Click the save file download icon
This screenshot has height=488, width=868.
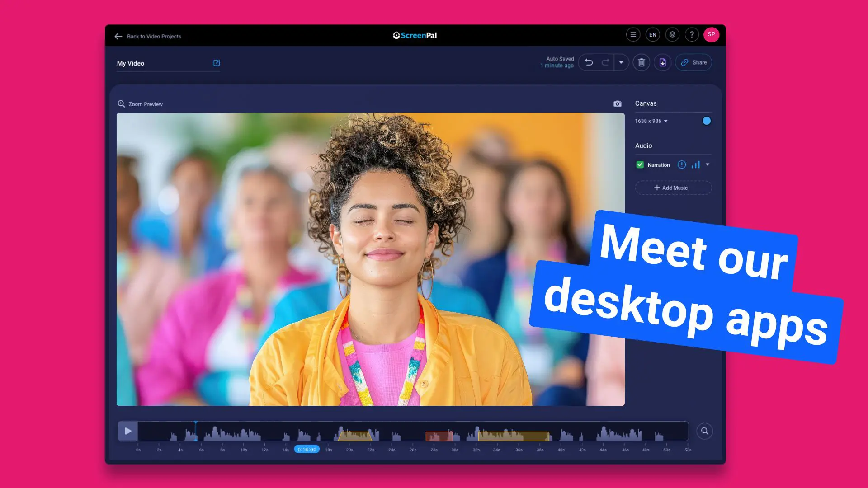(x=662, y=62)
